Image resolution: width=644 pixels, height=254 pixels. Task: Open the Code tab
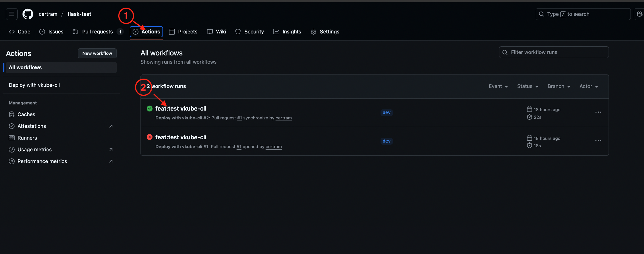coord(20,32)
